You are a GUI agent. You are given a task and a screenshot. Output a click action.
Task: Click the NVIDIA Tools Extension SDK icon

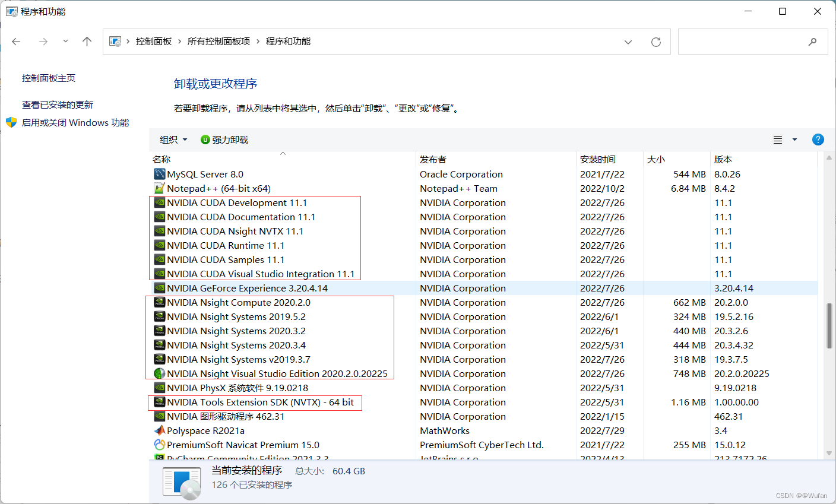pyautogui.click(x=159, y=402)
